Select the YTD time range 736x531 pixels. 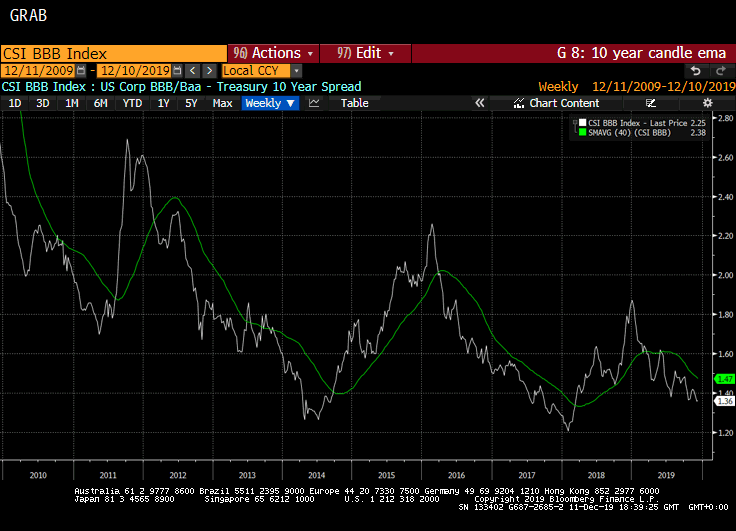coord(132,103)
